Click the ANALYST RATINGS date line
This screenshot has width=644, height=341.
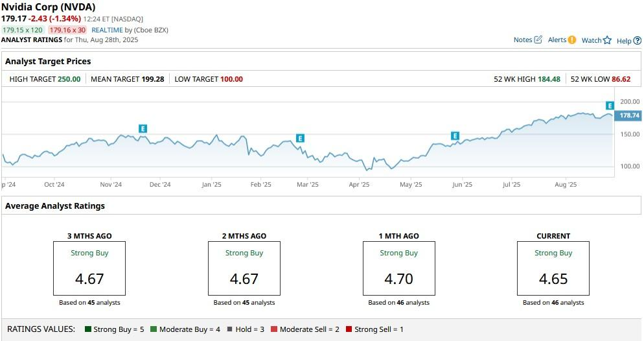click(70, 40)
